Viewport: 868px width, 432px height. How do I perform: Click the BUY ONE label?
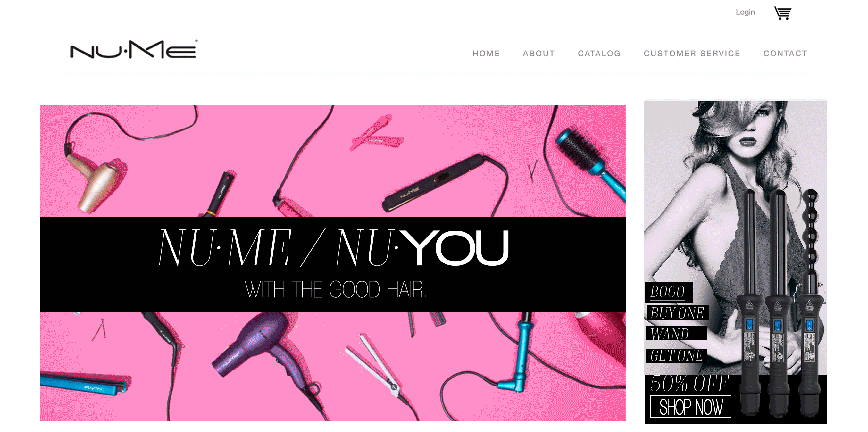677,313
